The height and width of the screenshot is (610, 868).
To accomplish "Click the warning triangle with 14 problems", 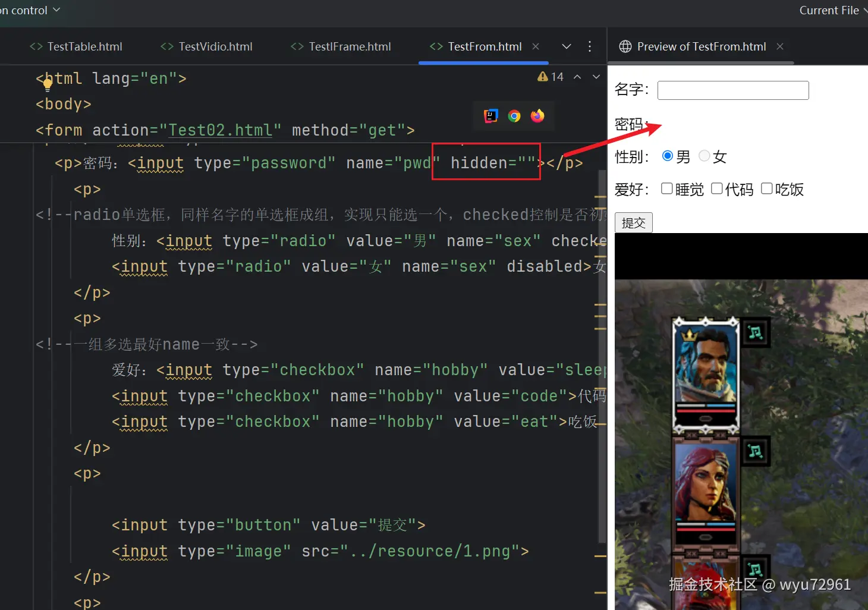I will [550, 77].
